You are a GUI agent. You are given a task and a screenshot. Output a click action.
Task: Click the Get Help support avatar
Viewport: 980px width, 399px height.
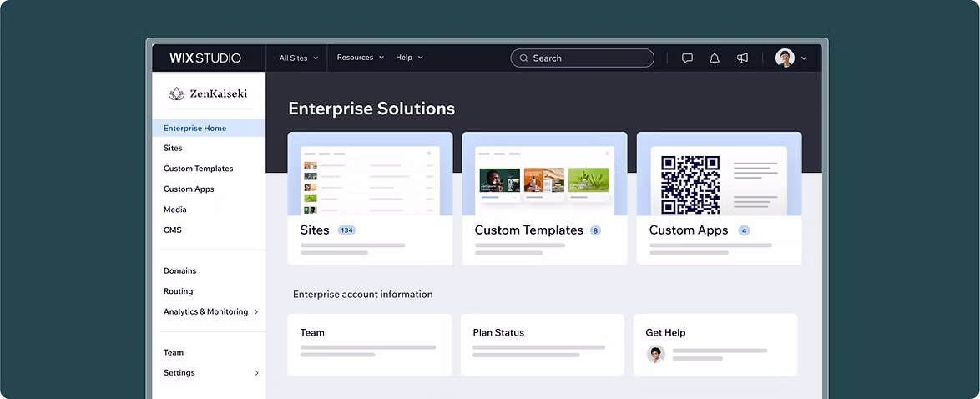[x=656, y=354]
